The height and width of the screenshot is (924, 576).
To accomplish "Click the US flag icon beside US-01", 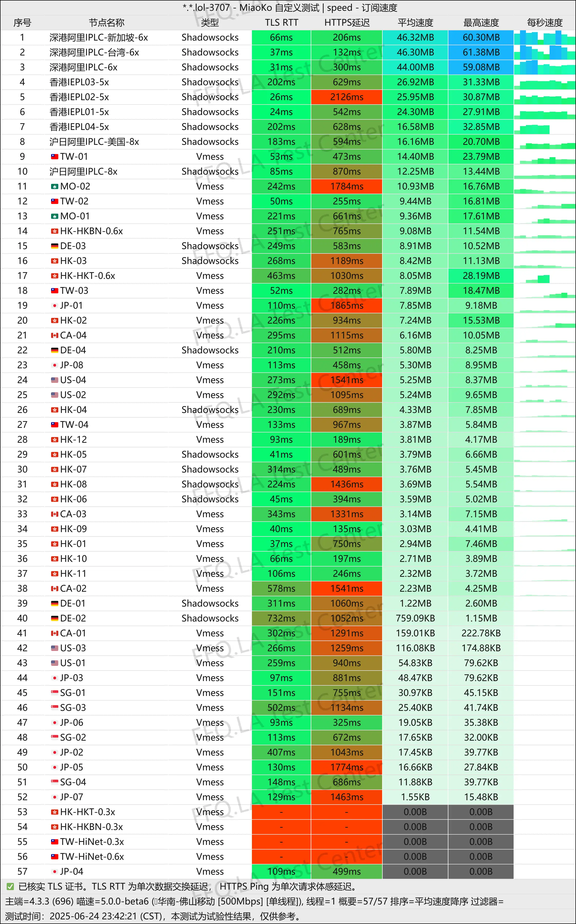I will coord(54,663).
